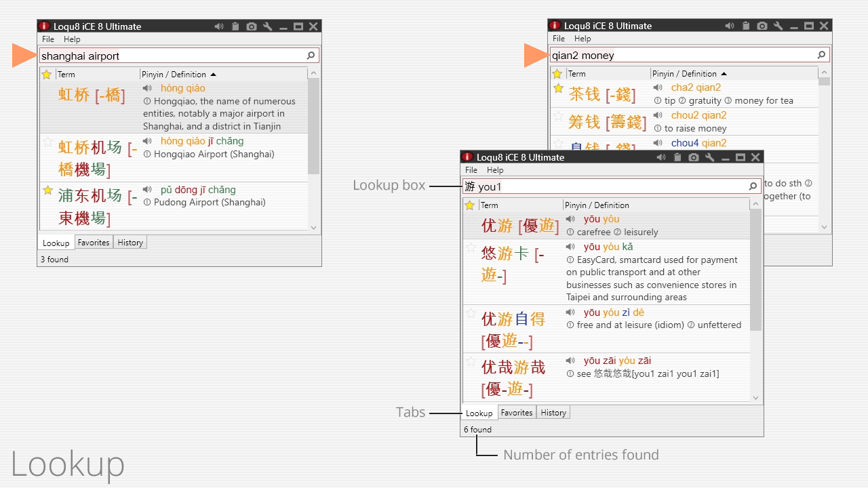The height and width of the screenshot is (488, 868).
Task: Toggle favorite star for 悠游卡 entry
Action: click(471, 247)
